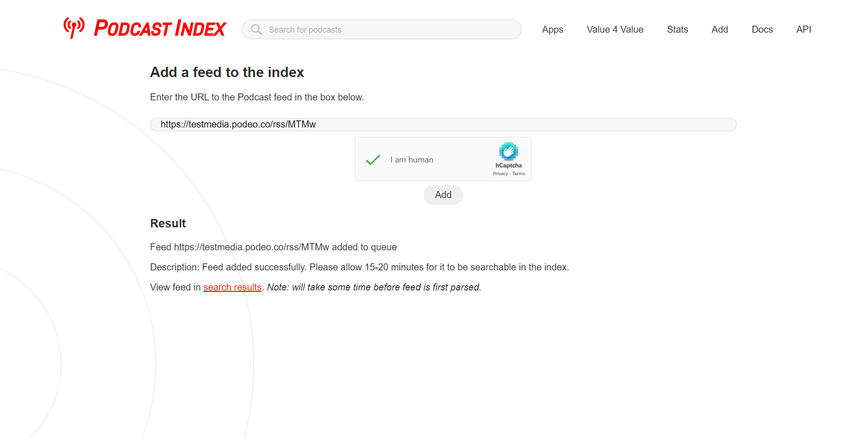The width and height of the screenshot is (868, 438).
Task: Click the italic note about feed parsing
Action: (374, 287)
